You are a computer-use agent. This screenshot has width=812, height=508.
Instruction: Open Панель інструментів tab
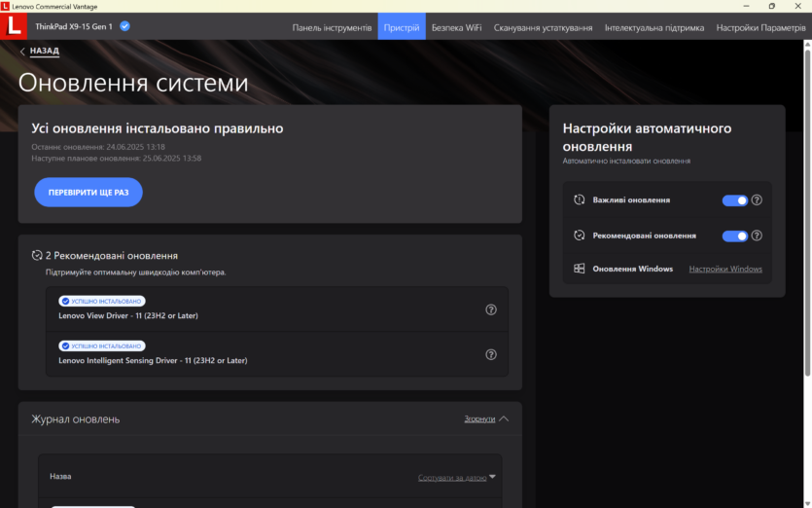click(x=332, y=27)
